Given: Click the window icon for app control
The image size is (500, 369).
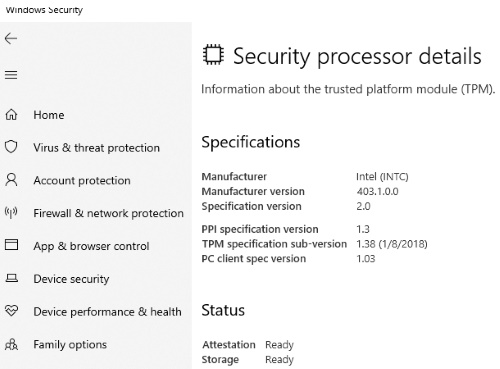Looking at the screenshot, I should [x=11, y=244].
